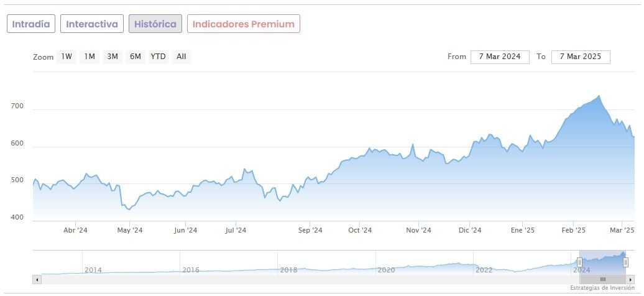644x296 pixels.
Task: Click the navigator scrollbar left arrow
Action: (37, 280)
